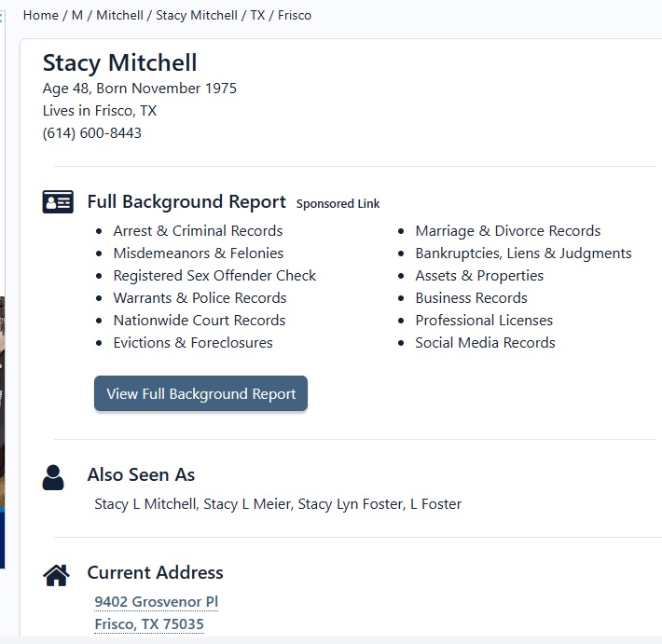Click the Also Seen As heading
This screenshot has height=644, width=662.
(141, 474)
